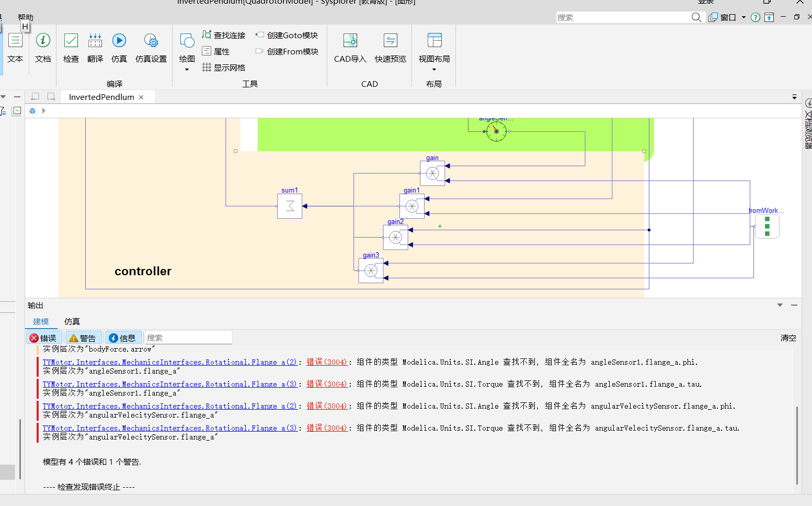
Task: Open the 窗口 window menu
Action: click(x=723, y=17)
